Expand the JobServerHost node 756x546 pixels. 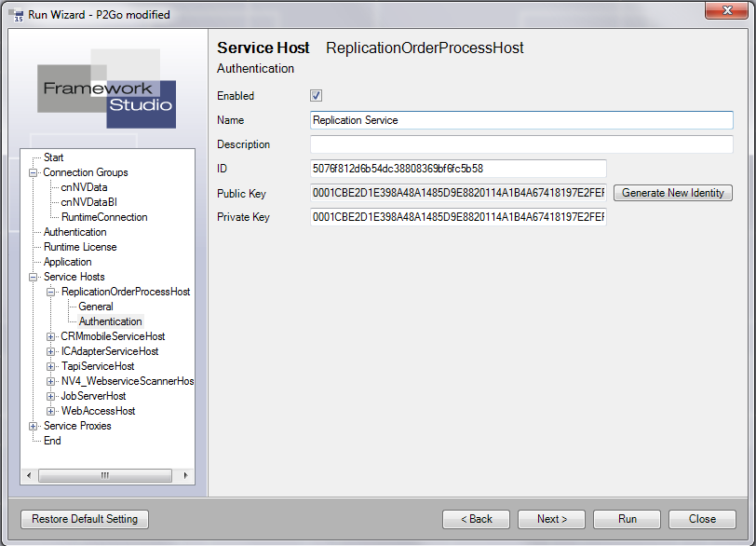pyautogui.click(x=50, y=397)
